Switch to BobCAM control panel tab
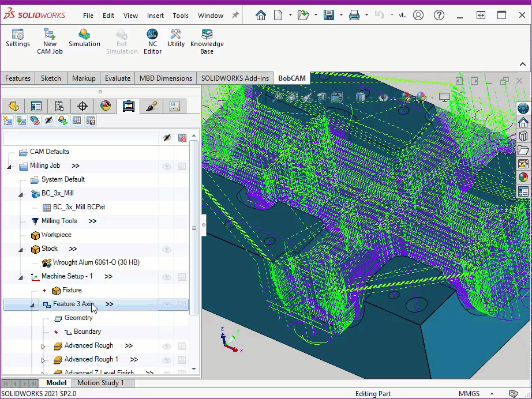This screenshot has width=532, height=399. [175, 106]
